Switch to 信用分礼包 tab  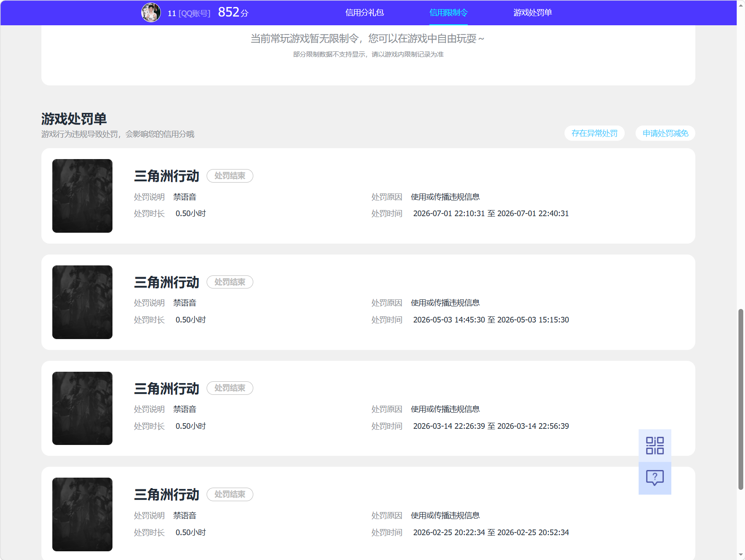(x=364, y=13)
